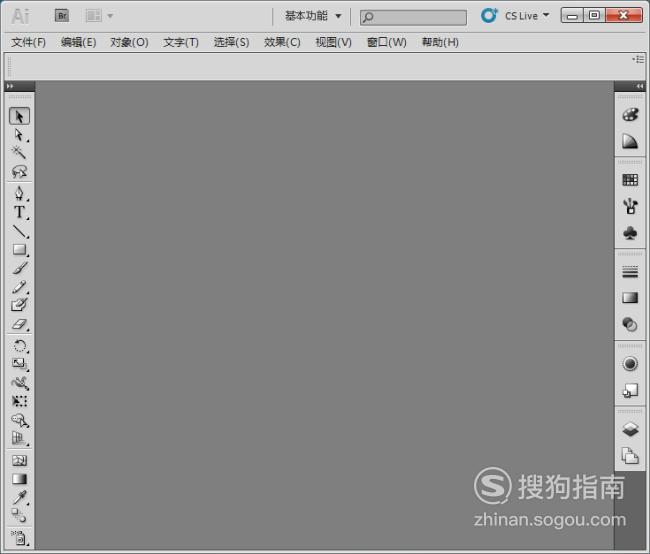Select the Rotate tool

pyautogui.click(x=19, y=346)
